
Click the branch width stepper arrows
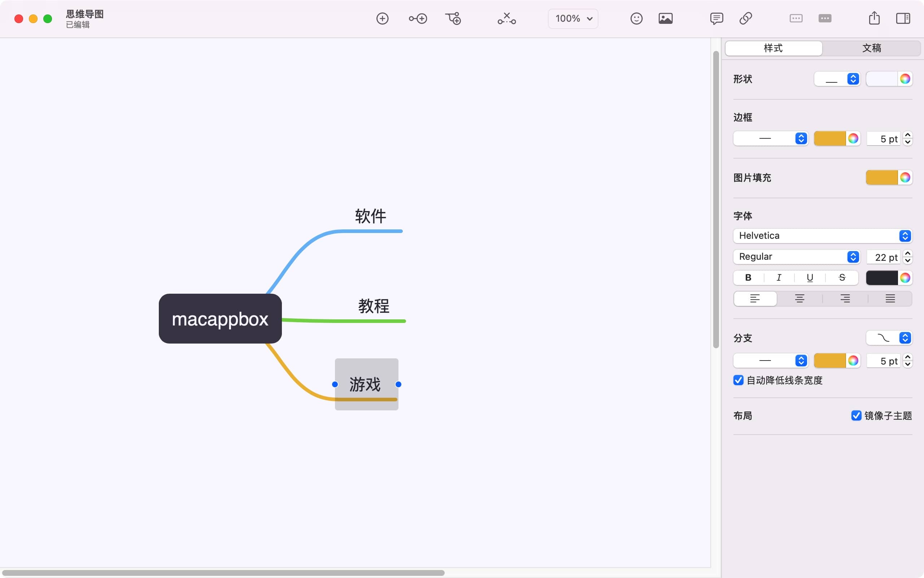(x=908, y=361)
